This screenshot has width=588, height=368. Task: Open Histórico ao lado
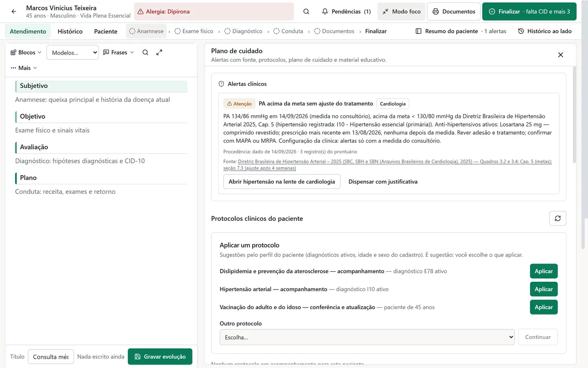pyautogui.click(x=545, y=31)
